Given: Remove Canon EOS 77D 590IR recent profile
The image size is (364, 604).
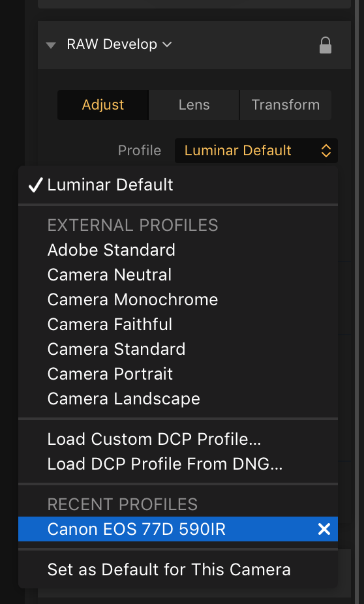Looking at the screenshot, I should click(324, 529).
